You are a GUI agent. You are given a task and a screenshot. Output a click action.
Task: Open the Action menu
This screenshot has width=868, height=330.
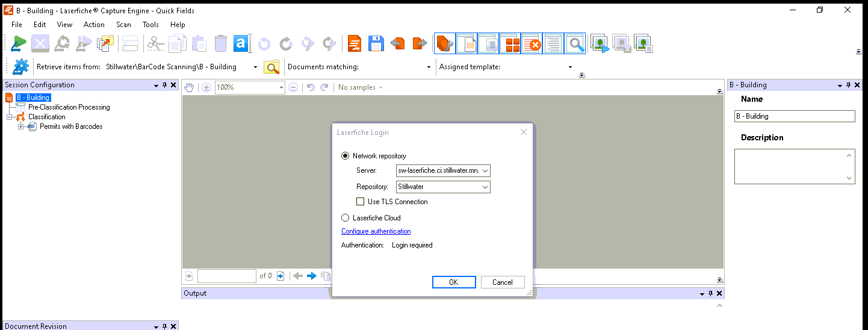[x=94, y=25]
